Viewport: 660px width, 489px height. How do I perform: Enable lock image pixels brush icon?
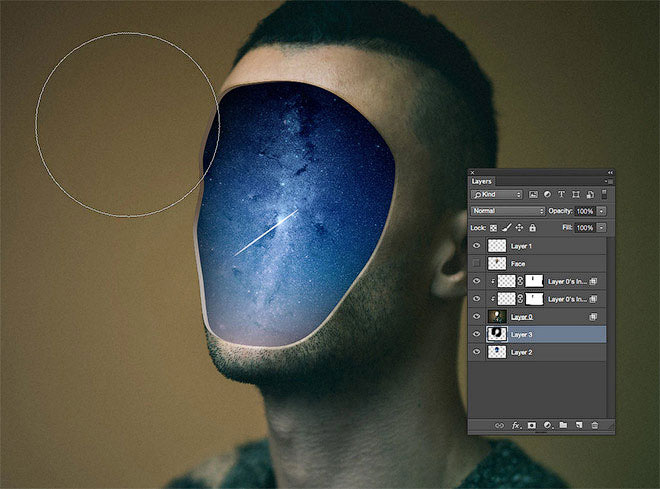click(506, 228)
